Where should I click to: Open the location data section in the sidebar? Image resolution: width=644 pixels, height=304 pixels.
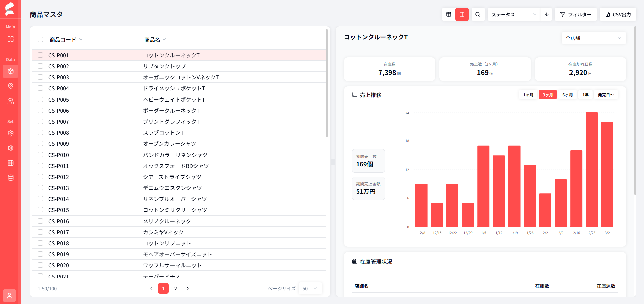11,86
